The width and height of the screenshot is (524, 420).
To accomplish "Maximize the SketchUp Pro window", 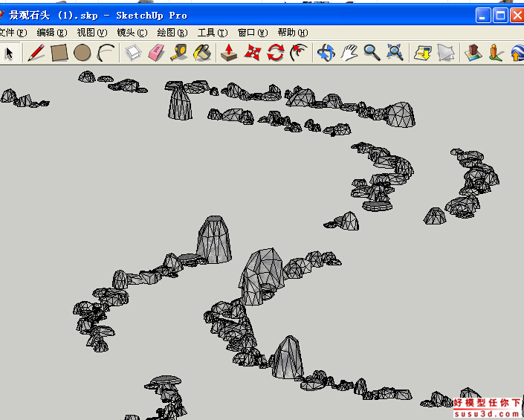I will [x=500, y=16].
